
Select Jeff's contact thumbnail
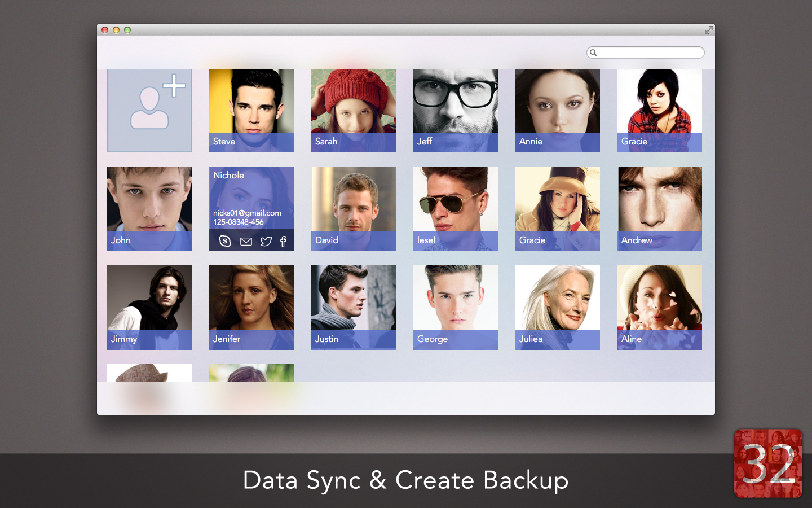(x=456, y=111)
